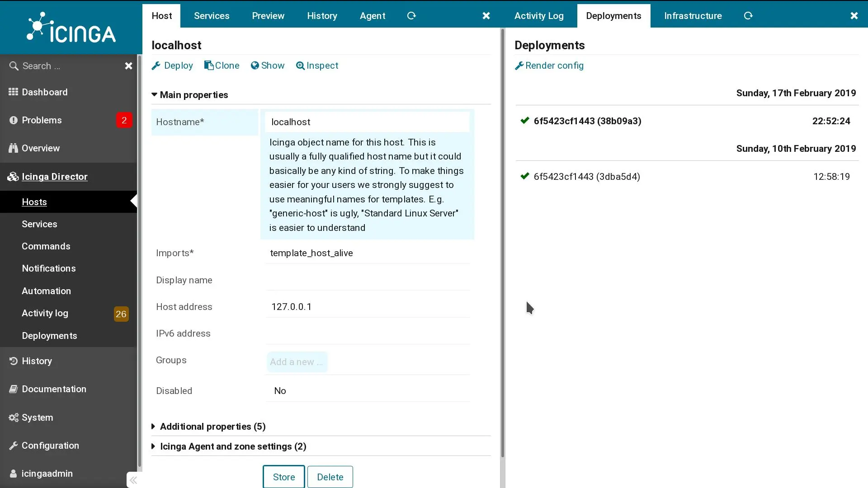Click the Hostname input field
The width and height of the screenshot is (868, 488).
point(367,122)
